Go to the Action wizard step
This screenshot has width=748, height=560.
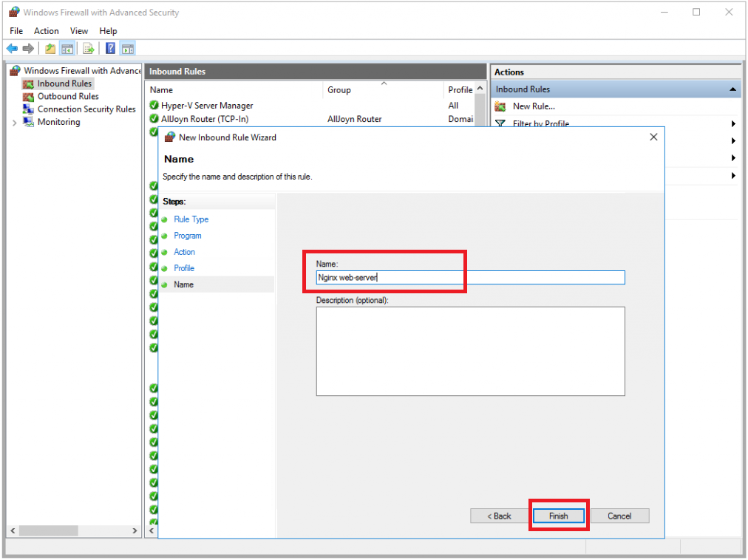184,252
